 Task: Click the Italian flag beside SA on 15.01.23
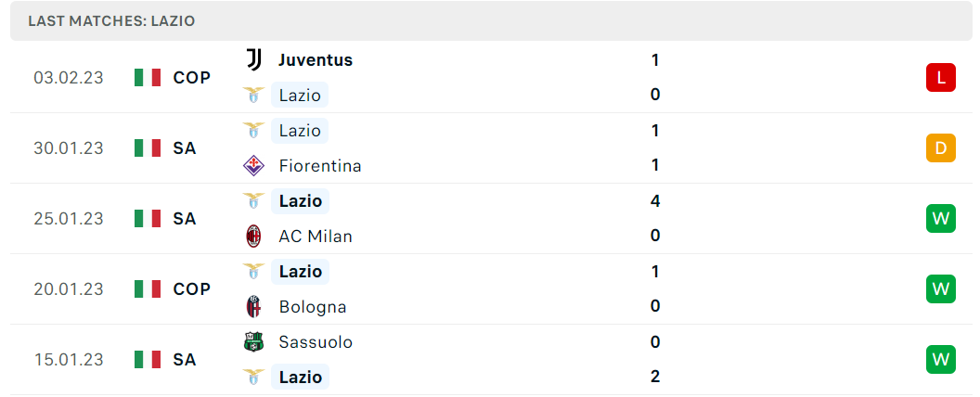[148, 360]
